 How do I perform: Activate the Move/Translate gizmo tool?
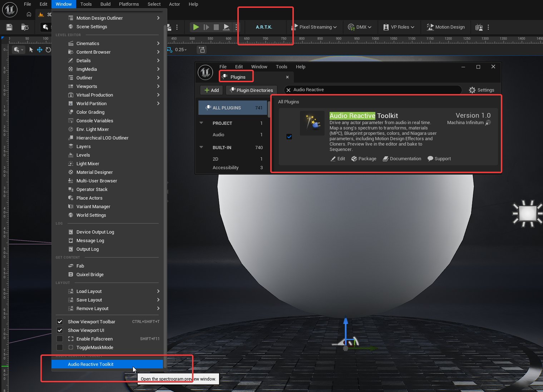click(x=40, y=50)
